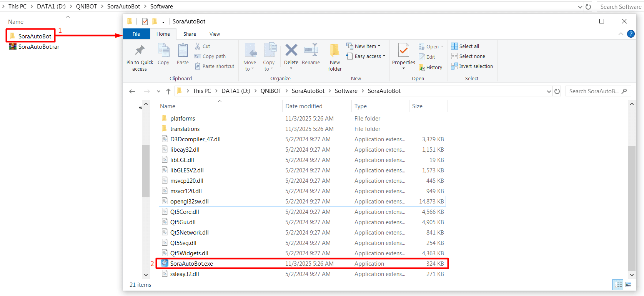Click QNIBOT in the front address bar
Image resolution: width=644 pixels, height=296 pixels.
[x=271, y=91]
